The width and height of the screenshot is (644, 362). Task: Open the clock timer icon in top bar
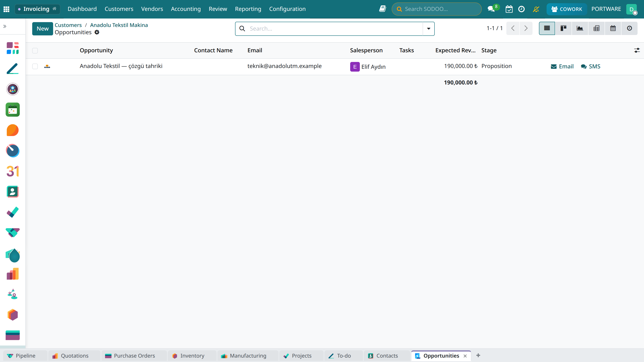pyautogui.click(x=521, y=9)
